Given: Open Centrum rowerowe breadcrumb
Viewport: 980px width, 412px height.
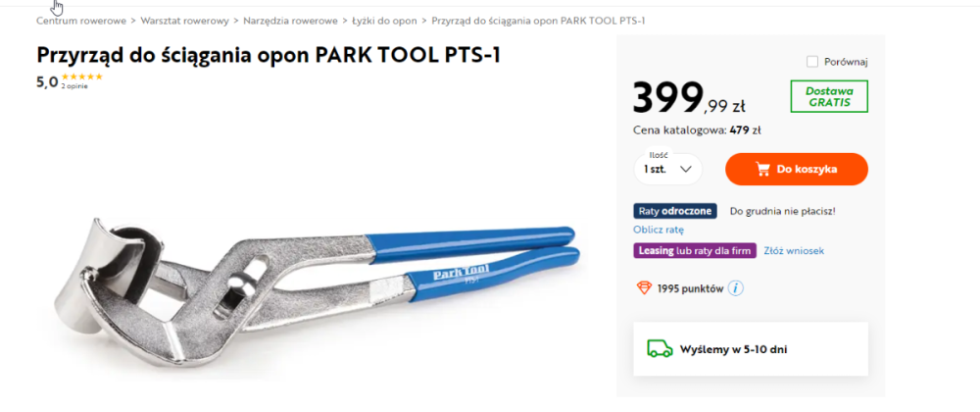Looking at the screenshot, I should (x=80, y=21).
